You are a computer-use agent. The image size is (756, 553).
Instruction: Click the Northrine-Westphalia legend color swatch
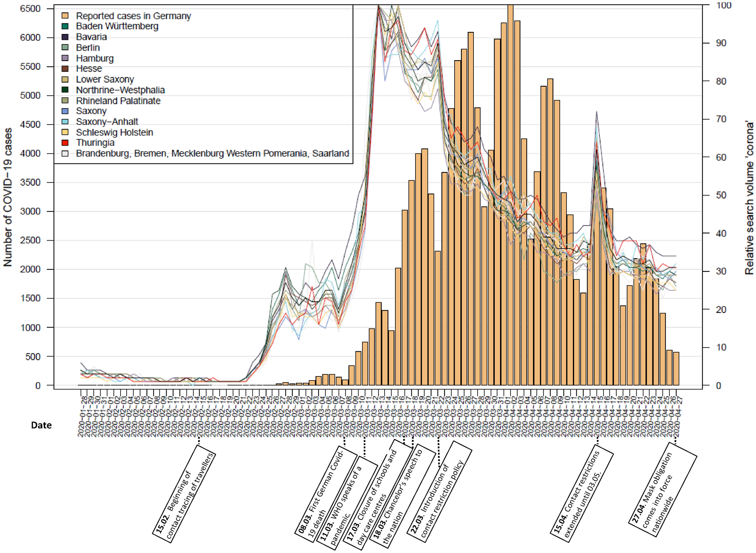point(65,90)
